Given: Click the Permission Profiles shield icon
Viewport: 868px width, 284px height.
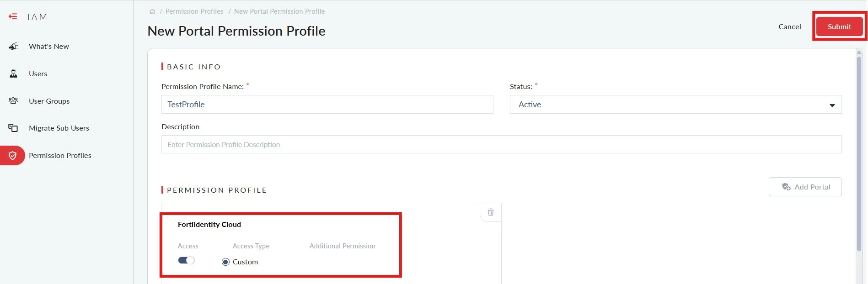Looking at the screenshot, I should pos(13,156).
